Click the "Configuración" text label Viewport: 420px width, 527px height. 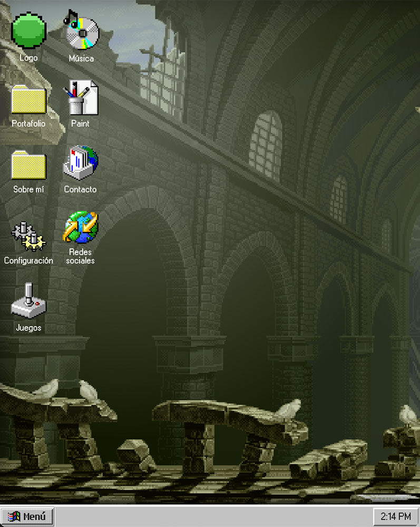[28, 260]
